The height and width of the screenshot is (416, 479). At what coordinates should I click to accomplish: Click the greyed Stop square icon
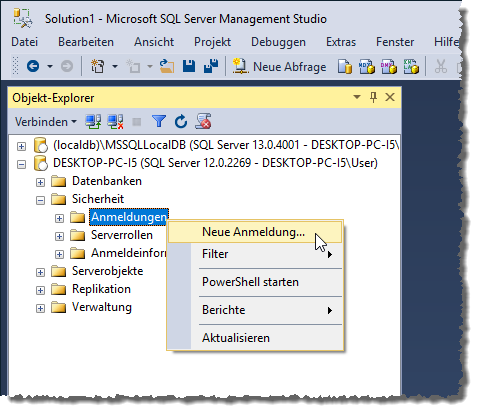pos(137,122)
